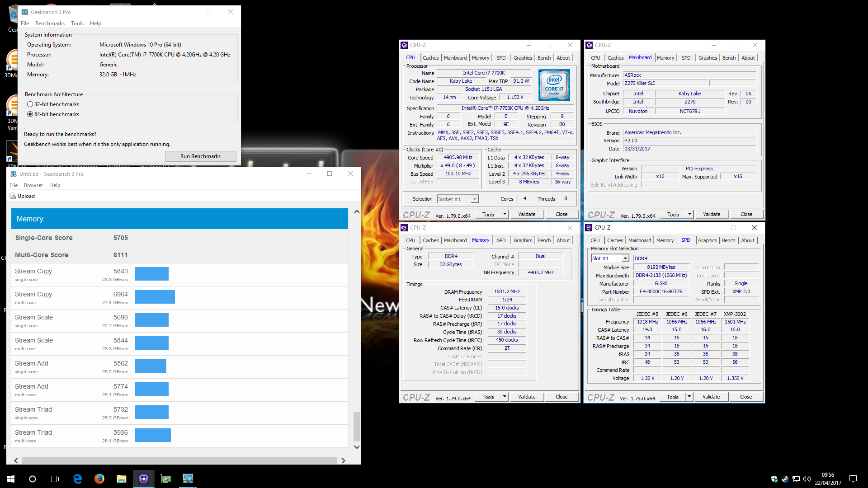This screenshot has width=868, height=488.
Task: Open Cortana search circle on taskbar
Action: click(x=33, y=479)
